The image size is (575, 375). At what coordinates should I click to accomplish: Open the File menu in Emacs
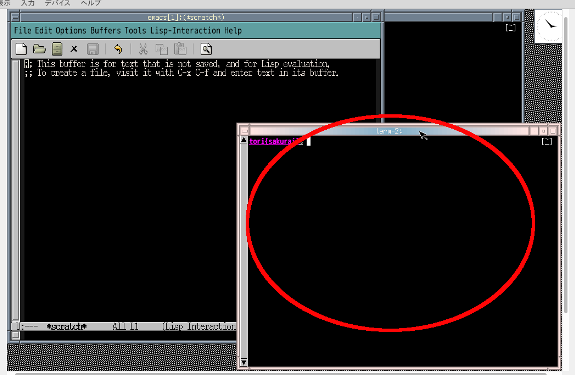pos(23,30)
